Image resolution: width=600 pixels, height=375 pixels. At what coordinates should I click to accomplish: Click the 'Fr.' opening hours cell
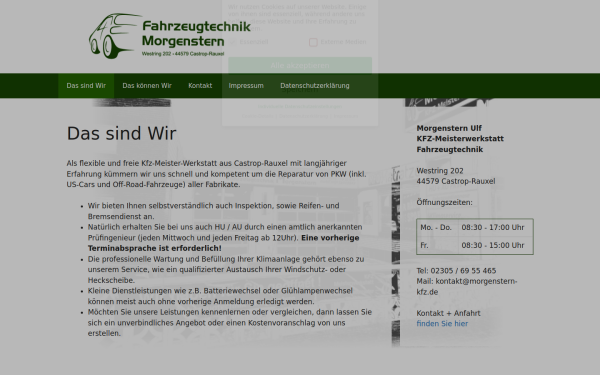[x=437, y=245]
